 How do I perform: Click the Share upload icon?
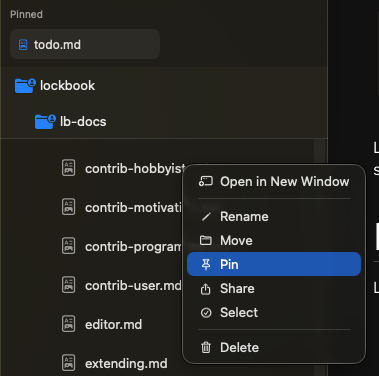click(206, 289)
